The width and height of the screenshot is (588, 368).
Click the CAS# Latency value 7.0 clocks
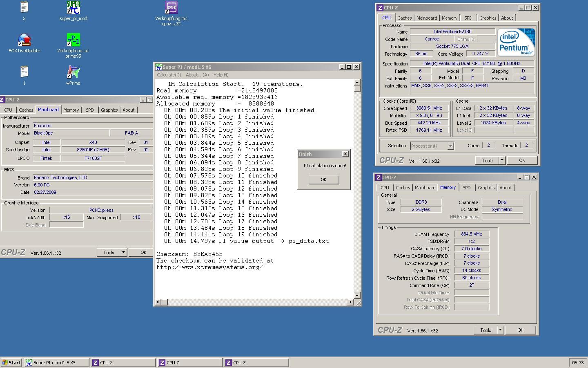(472, 249)
